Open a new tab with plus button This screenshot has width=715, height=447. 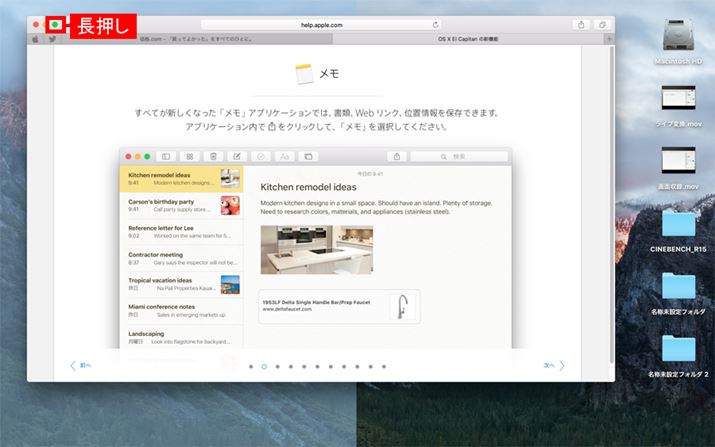(609, 39)
